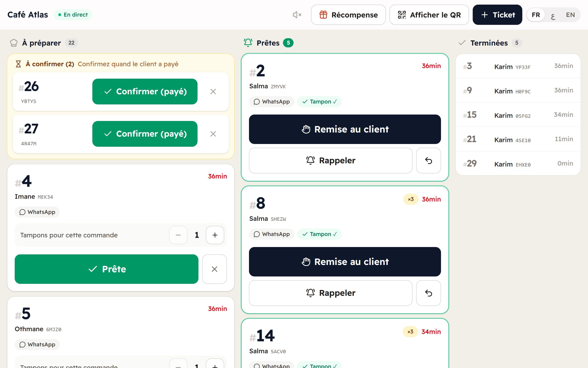The height and width of the screenshot is (368, 588).
Task: Switch language to Arabic (ع)
Action: click(x=553, y=15)
